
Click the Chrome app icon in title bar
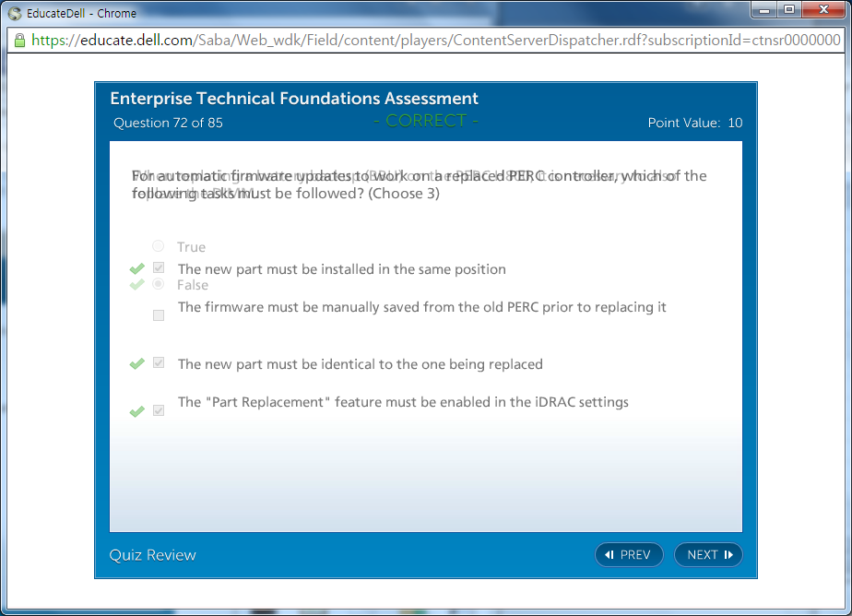coord(14,13)
